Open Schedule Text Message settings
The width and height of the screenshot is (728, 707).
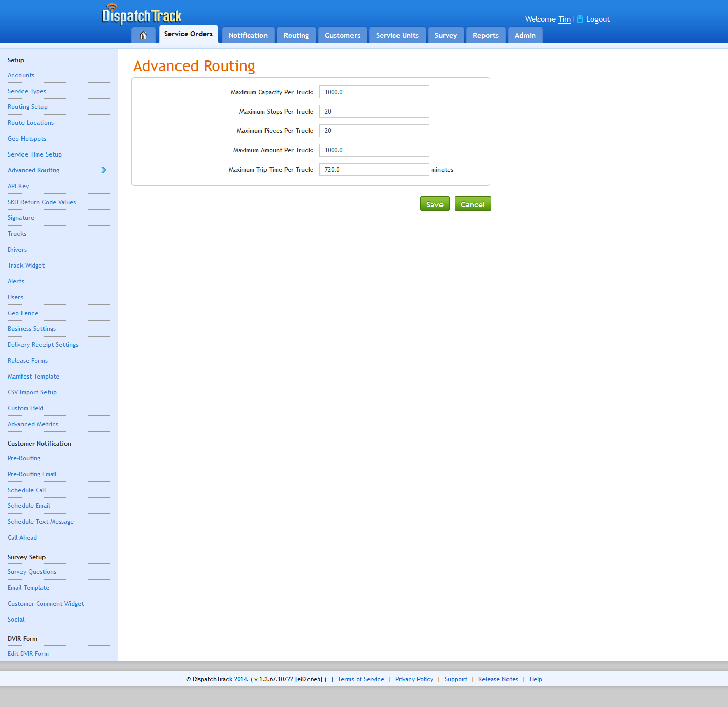(40, 522)
